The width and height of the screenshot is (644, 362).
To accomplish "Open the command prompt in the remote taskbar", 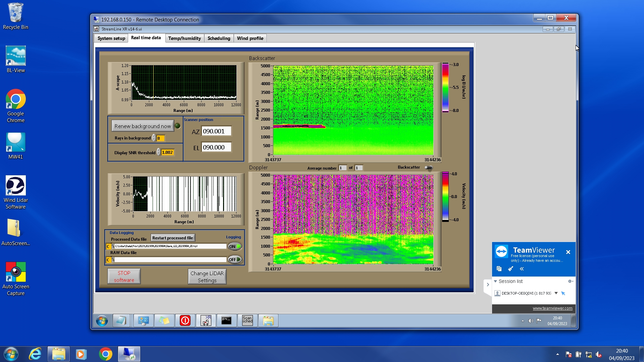I will (x=226, y=321).
